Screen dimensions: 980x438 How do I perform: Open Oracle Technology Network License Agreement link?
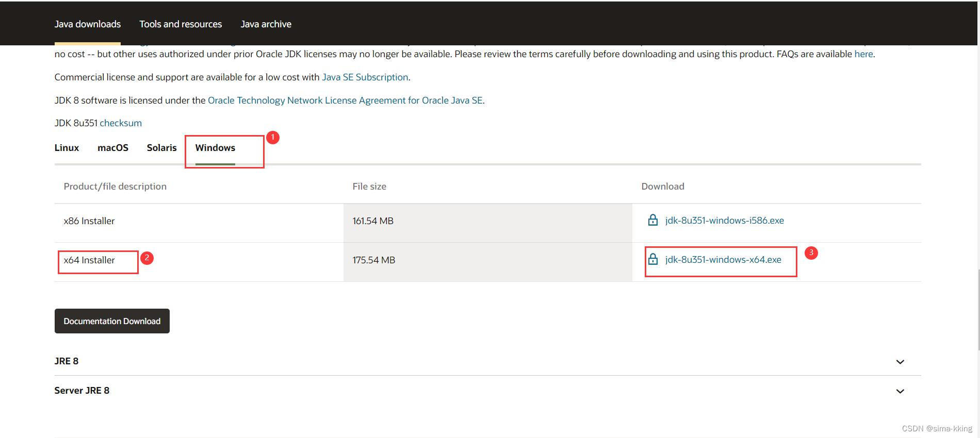coord(345,100)
